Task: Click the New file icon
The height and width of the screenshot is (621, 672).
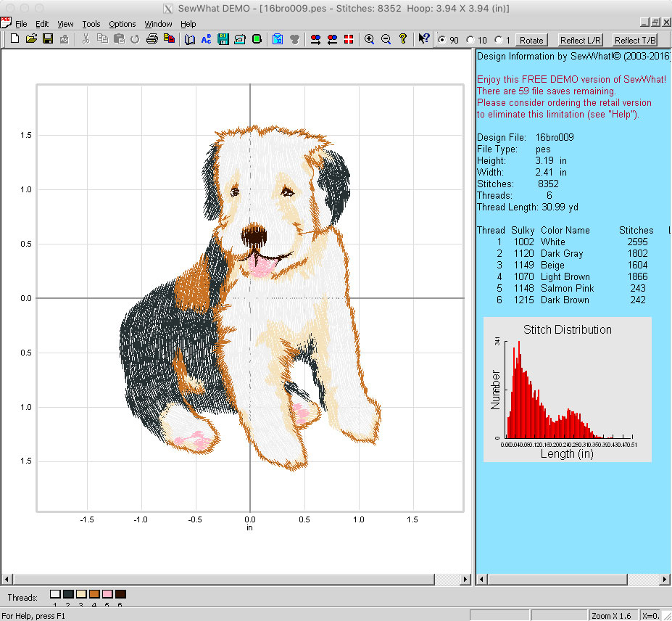Action: tap(14, 39)
